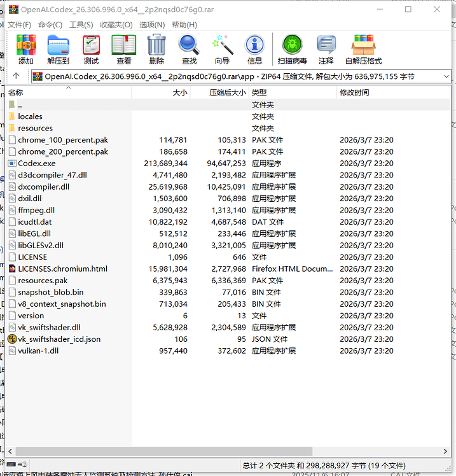Open the 工具(S) menu
This screenshot has width=456, height=476.
click(x=81, y=25)
